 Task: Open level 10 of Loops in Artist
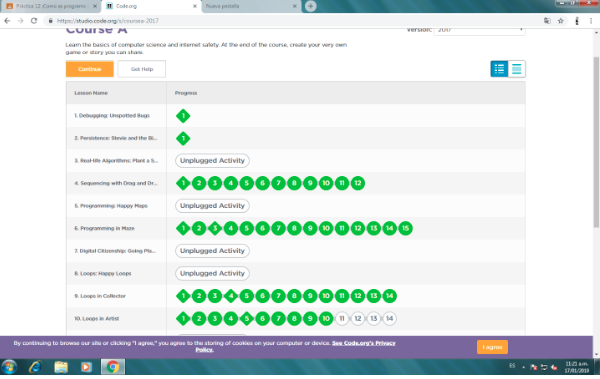326,319
